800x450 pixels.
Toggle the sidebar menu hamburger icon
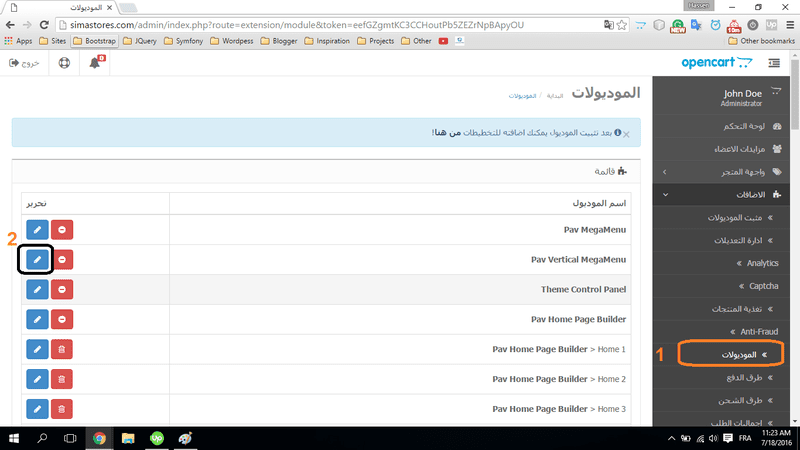pos(774,63)
